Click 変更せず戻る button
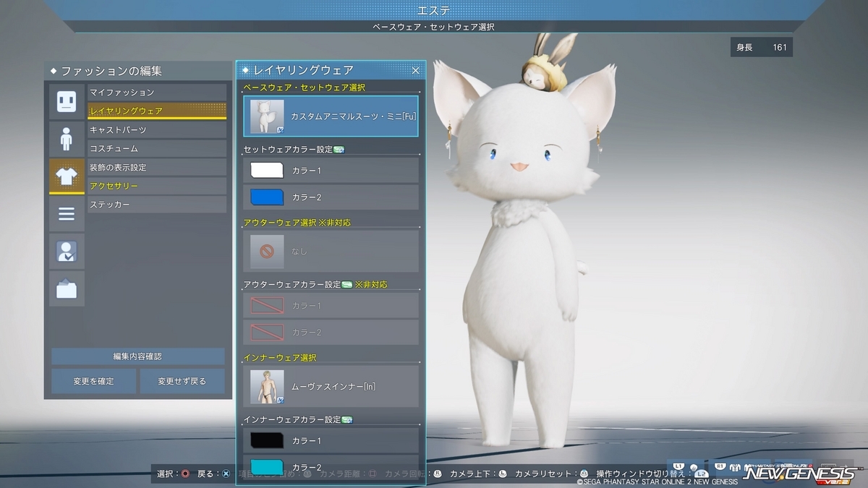The image size is (868, 488). (x=182, y=381)
